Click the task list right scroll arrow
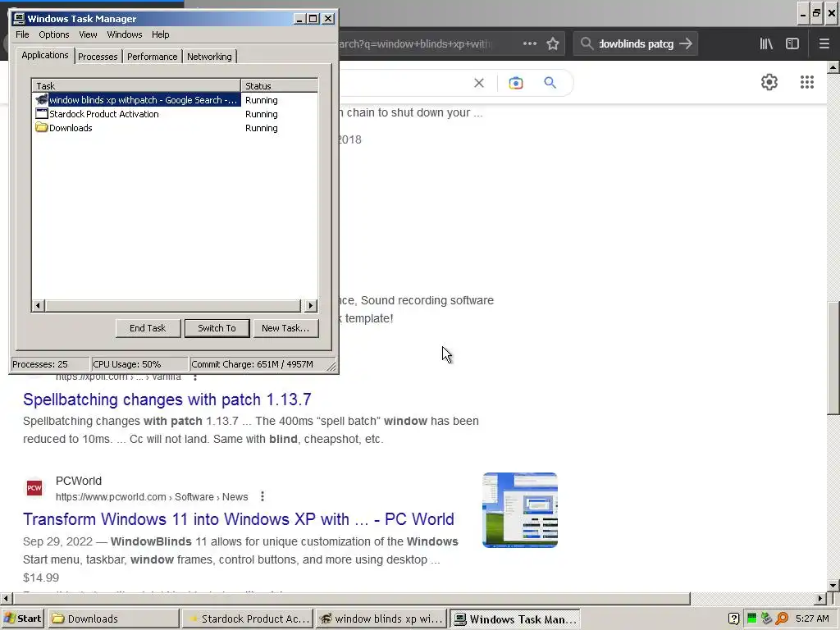 311,306
